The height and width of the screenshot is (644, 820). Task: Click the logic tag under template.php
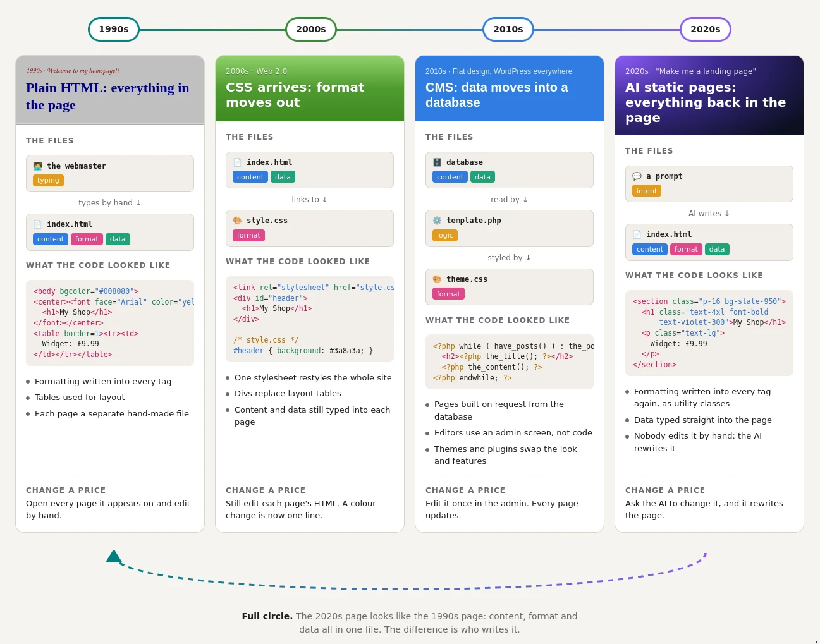(445, 235)
